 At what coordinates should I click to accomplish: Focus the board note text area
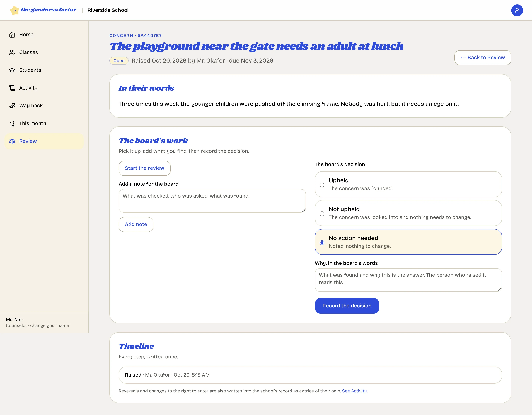click(x=212, y=201)
